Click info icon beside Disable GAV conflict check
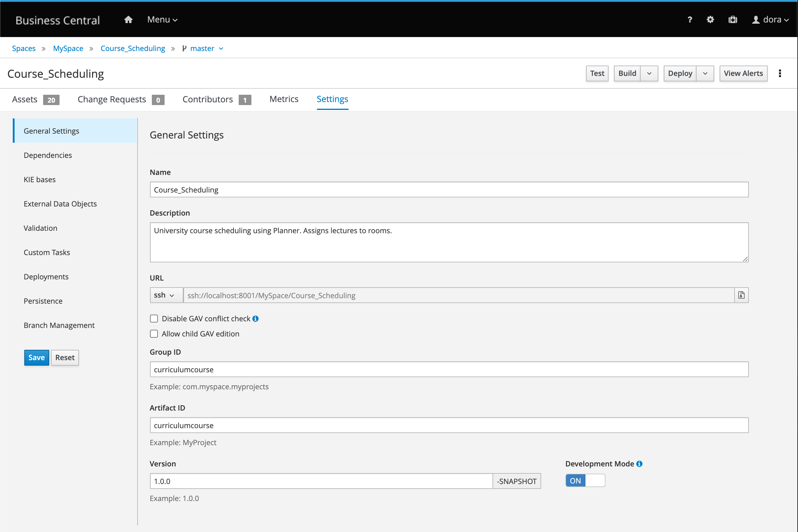The height and width of the screenshot is (532, 798). pos(255,319)
